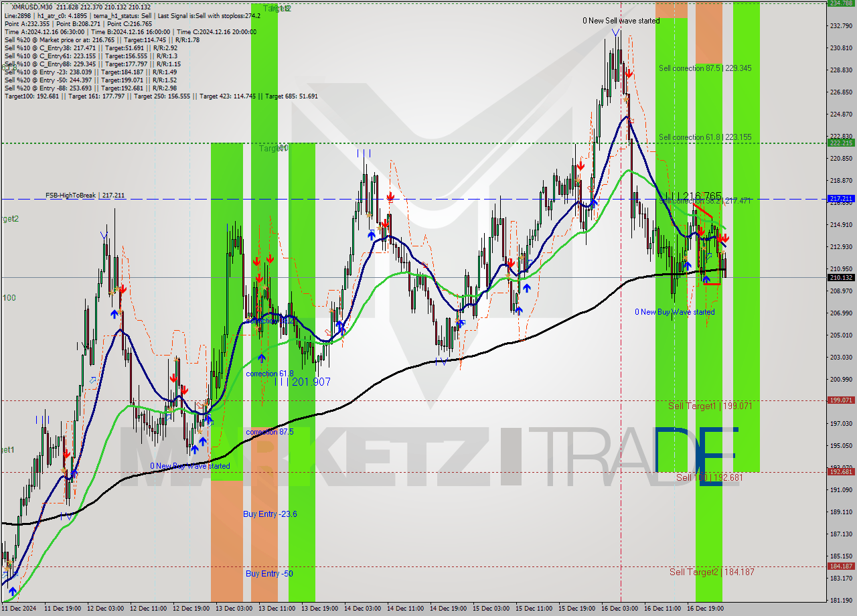This screenshot has height=616, width=857.
Task: Click 220.850 on the price axis
Action: [841, 158]
